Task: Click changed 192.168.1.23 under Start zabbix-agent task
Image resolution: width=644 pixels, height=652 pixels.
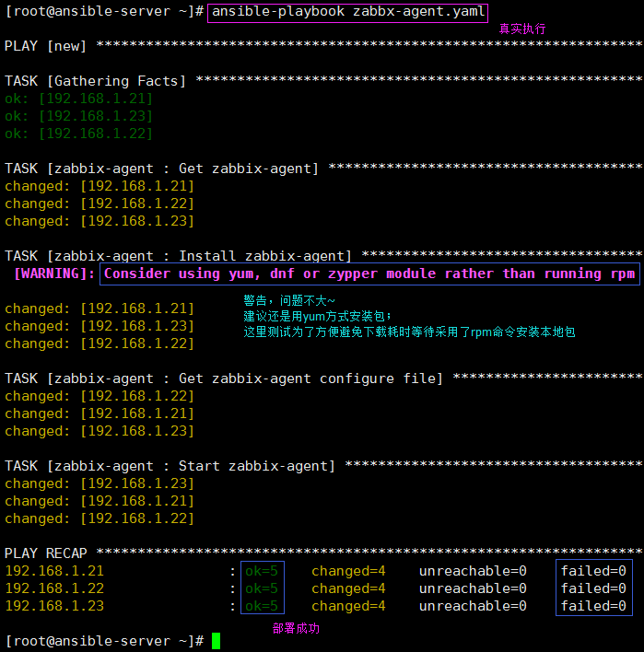Action: click(100, 483)
